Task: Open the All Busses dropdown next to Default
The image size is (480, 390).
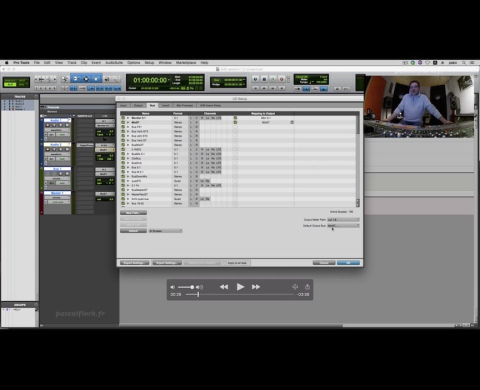Action: coord(165,231)
